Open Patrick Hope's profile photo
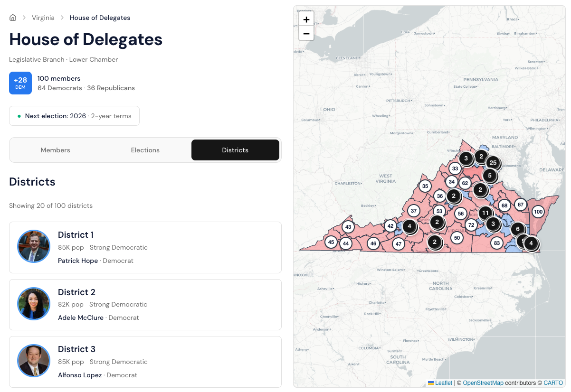 [34, 246]
